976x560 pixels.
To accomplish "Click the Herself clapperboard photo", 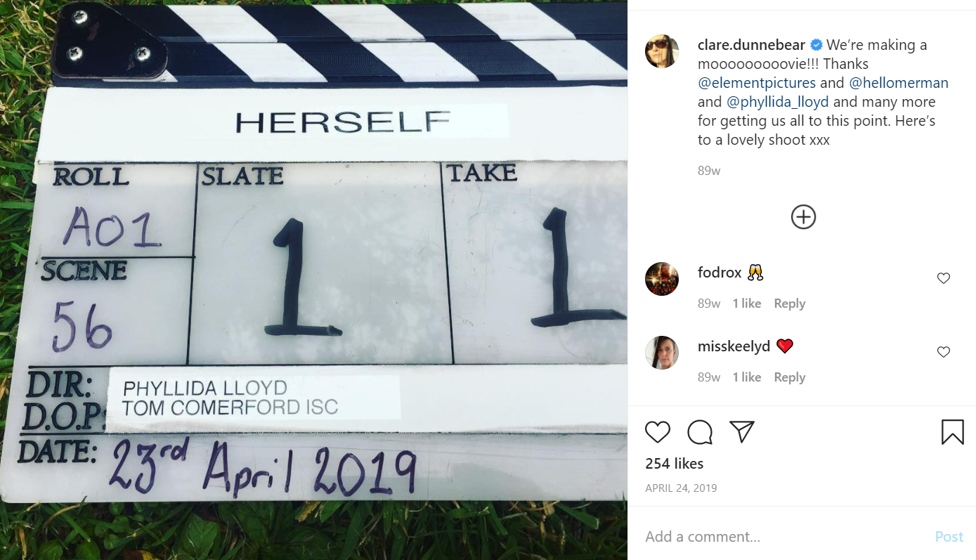I will (313, 280).
